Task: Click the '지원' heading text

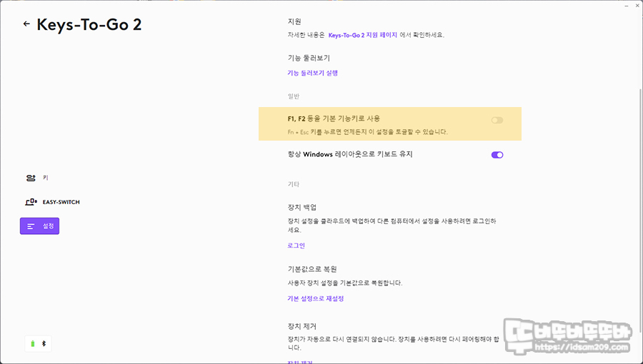Action: 294,21
